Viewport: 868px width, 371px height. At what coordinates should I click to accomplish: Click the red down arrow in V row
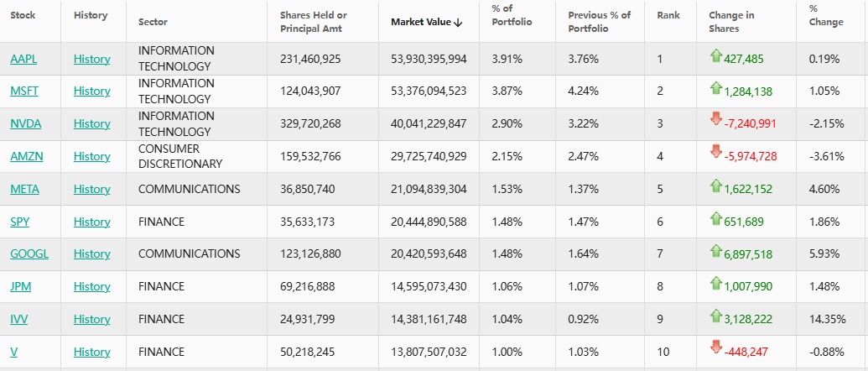tap(715, 347)
